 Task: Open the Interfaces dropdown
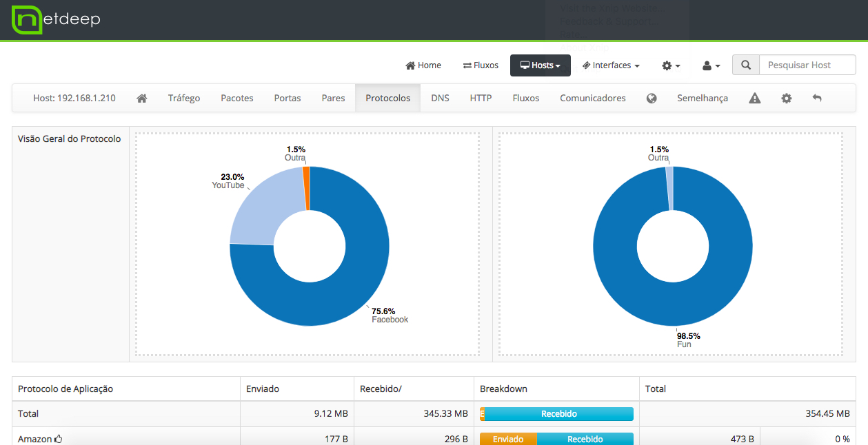611,65
